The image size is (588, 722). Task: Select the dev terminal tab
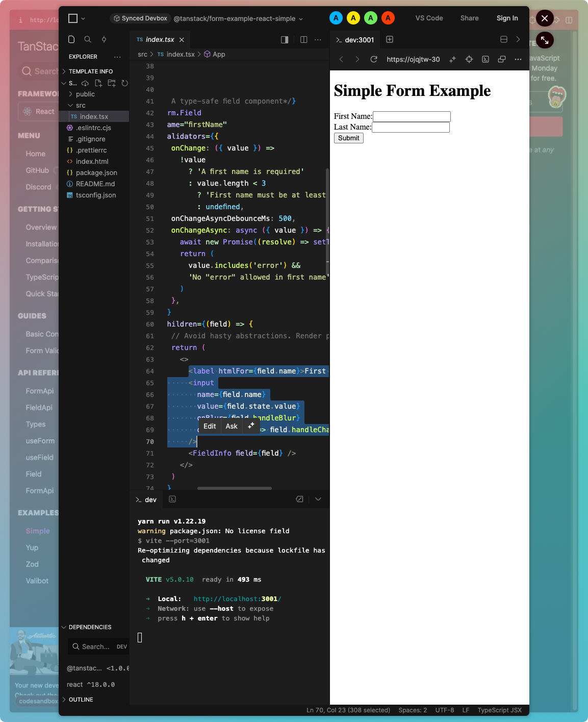tap(146, 500)
